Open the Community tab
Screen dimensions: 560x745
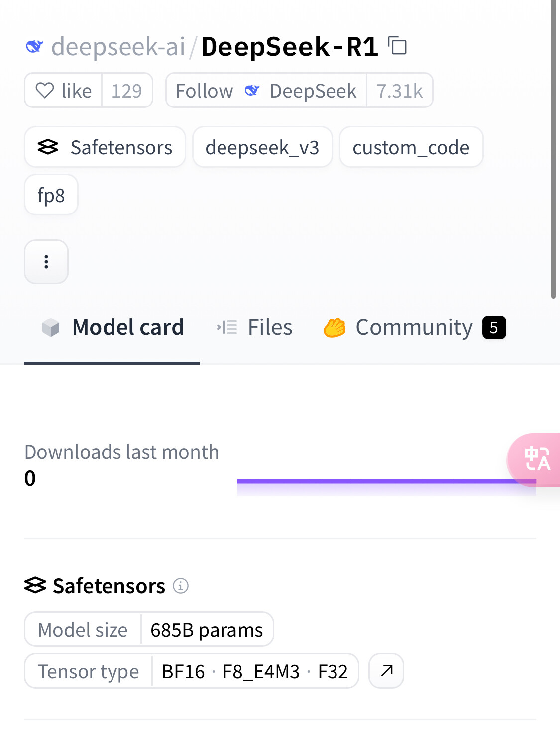[x=415, y=327]
